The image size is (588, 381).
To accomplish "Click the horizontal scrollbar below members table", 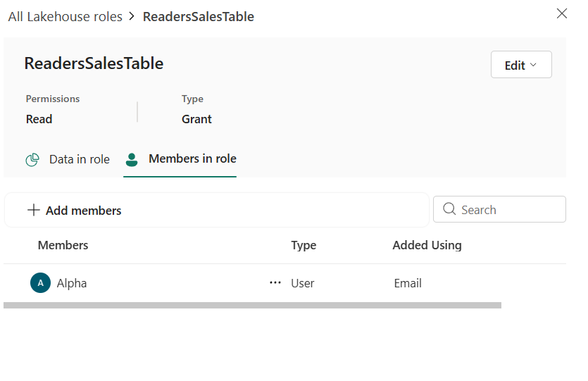I will 252,305.
